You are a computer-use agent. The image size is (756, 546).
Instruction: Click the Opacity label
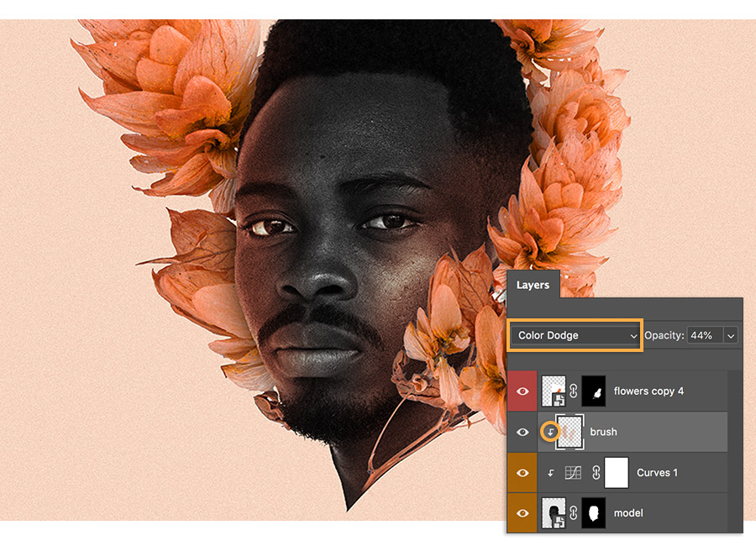[664, 335]
